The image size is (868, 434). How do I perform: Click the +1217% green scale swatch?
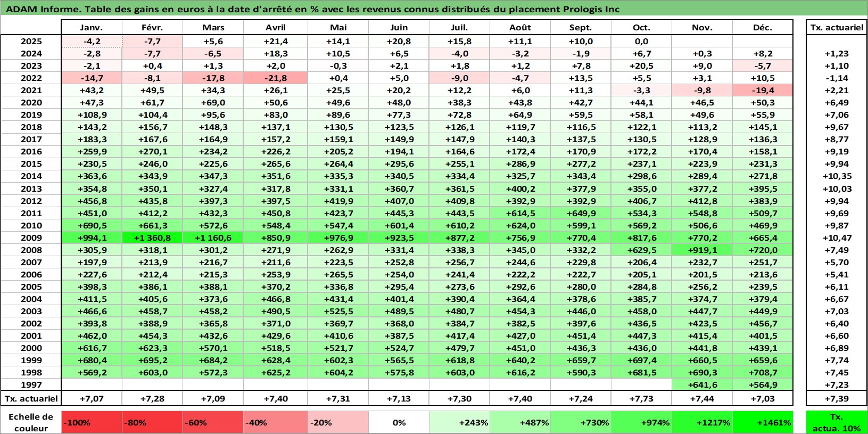(x=702, y=422)
